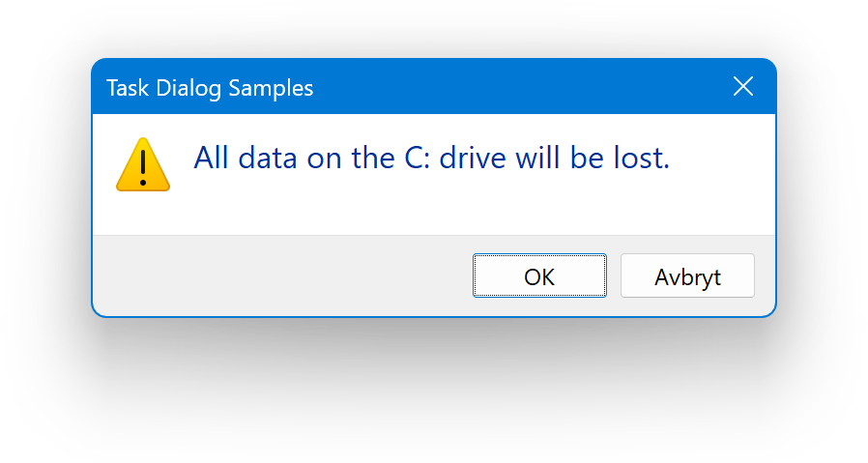The image size is (868, 463).
Task: Dismiss the dialog using the X icon
Action: click(x=743, y=87)
